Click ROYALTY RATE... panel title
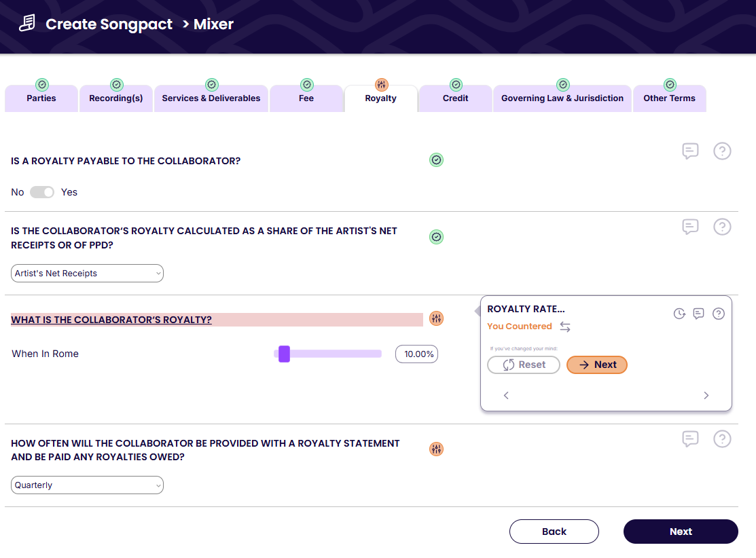The image size is (756, 558). [526, 309]
